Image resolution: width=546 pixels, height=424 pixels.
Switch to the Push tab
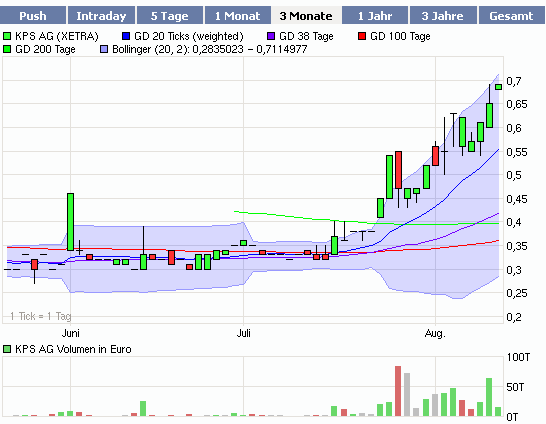tap(33, 16)
